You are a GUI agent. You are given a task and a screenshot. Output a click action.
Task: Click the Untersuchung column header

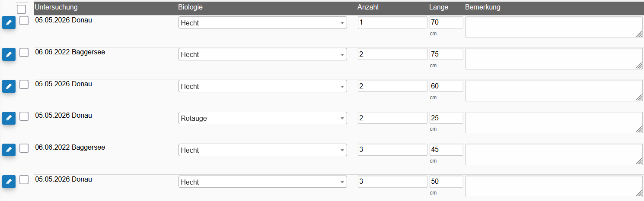pos(56,7)
